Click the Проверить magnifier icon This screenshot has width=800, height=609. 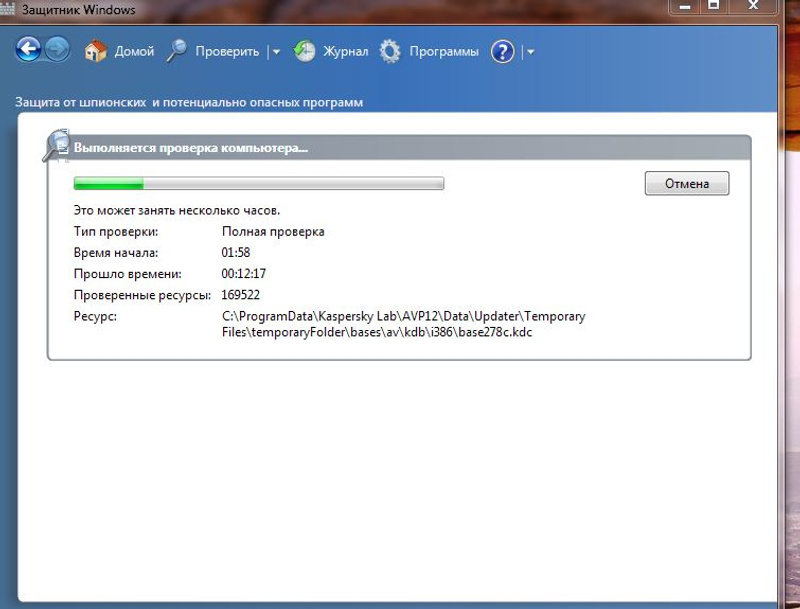click(x=176, y=51)
